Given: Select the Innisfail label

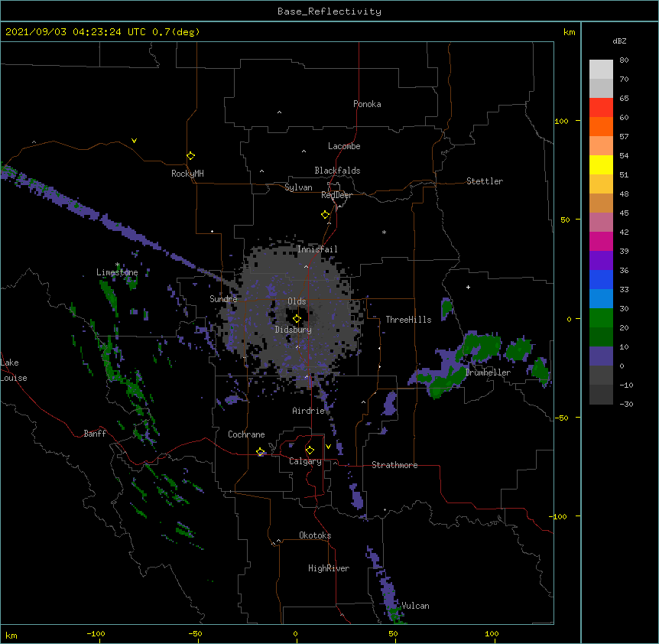Looking at the screenshot, I should pyautogui.click(x=317, y=249).
